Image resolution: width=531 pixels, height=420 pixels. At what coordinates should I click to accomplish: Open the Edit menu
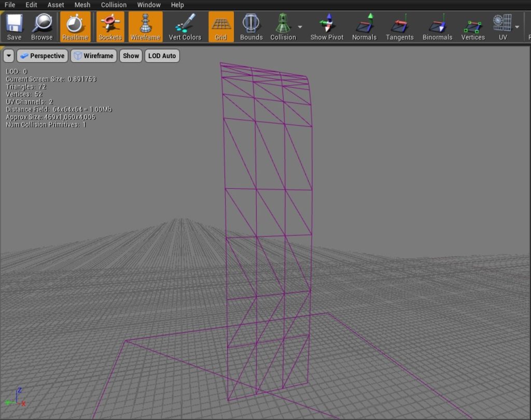(x=31, y=5)
